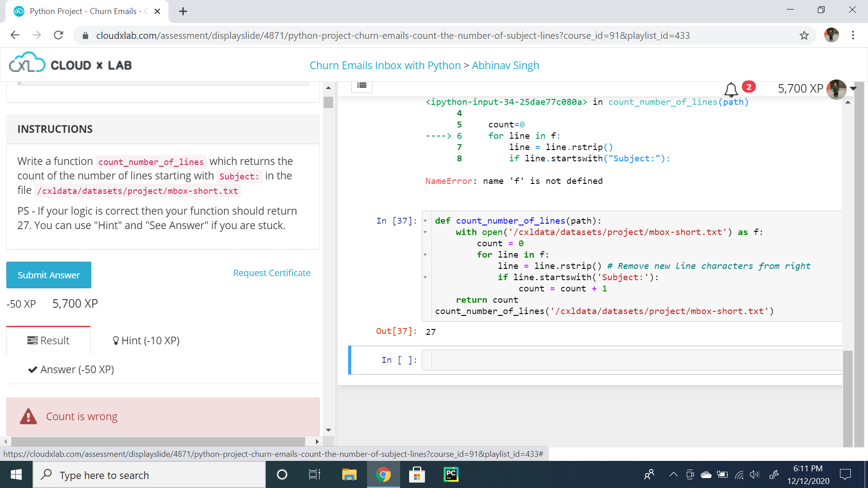Open File Explorer from taskbar
The height and width of the screenshot is (488, 868).
pos(349,474)
